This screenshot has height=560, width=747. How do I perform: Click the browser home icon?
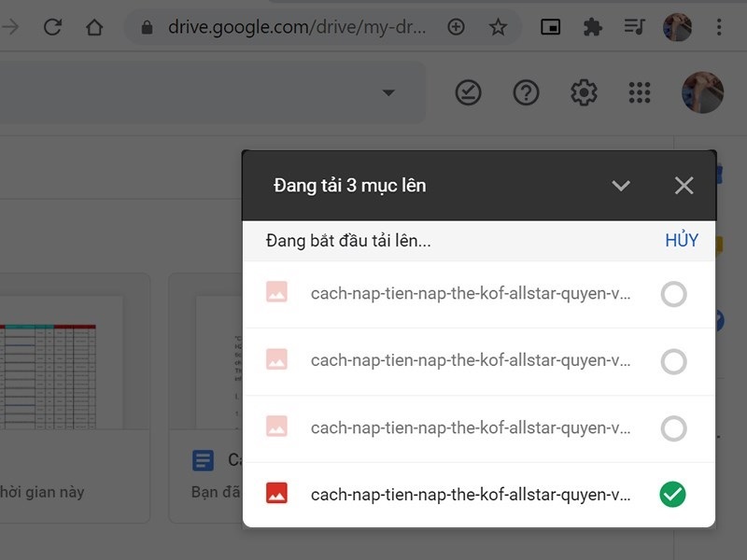93,26
